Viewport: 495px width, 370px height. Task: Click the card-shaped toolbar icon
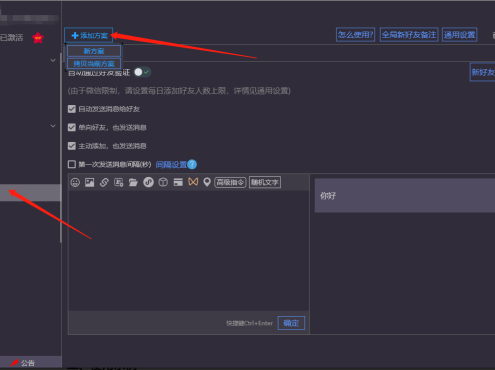[x=178, y=182]
